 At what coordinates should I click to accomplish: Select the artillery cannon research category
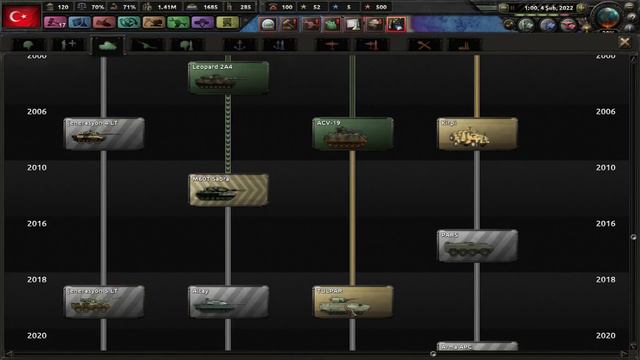coord(147,45)
